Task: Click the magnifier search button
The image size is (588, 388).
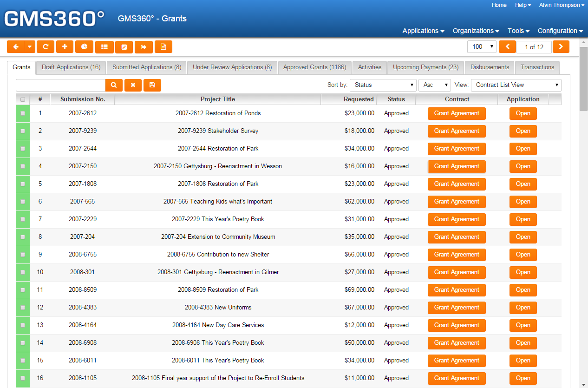Action: [x=114, y=85]
